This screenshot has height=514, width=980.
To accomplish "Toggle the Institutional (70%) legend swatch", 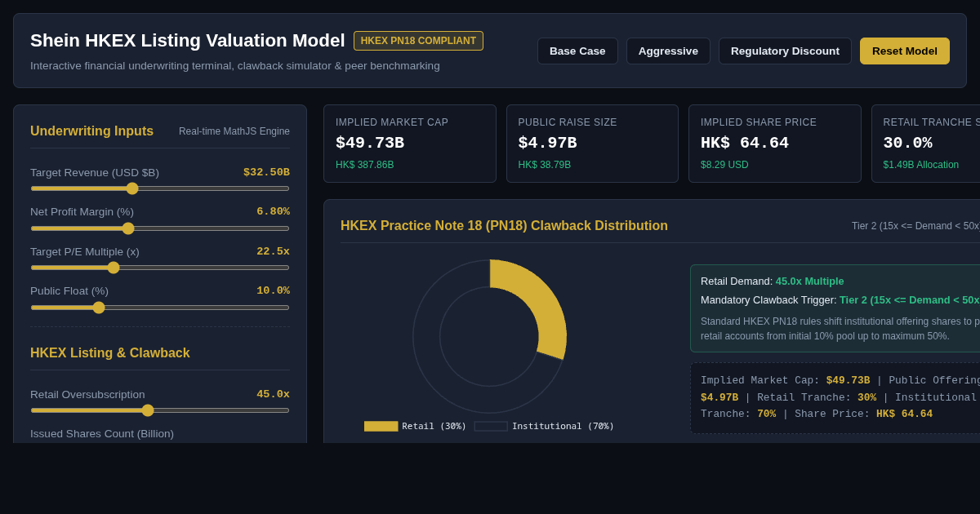I will click(x=491, y=426).
